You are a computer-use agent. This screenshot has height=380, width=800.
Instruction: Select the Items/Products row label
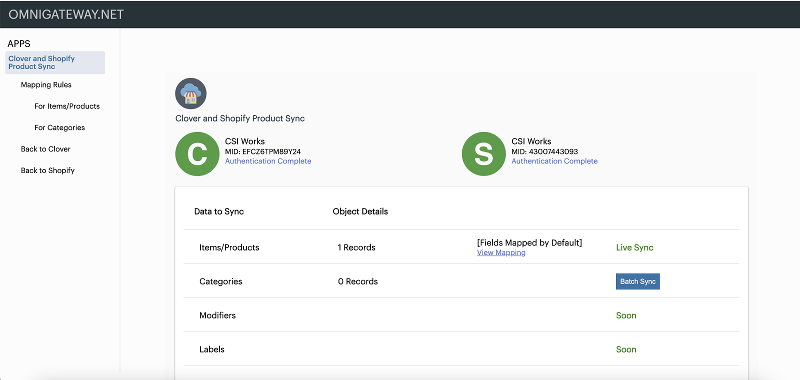229,247
